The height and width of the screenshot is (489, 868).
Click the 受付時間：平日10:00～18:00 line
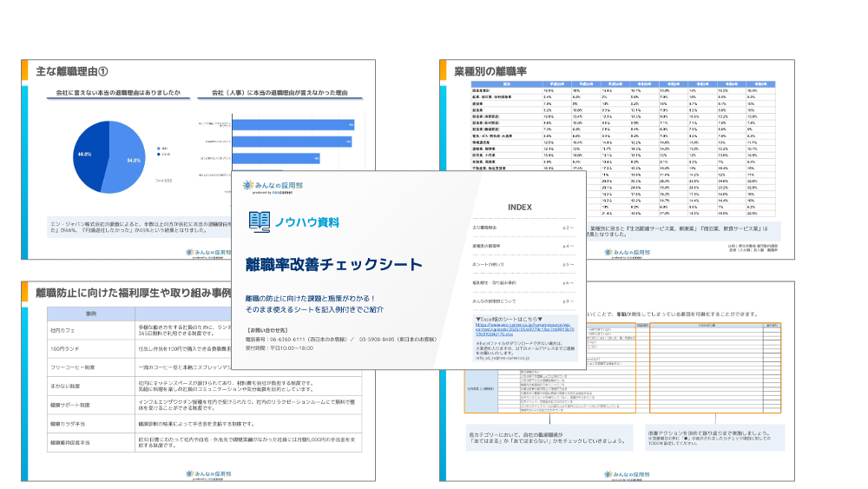coord(279,348)
